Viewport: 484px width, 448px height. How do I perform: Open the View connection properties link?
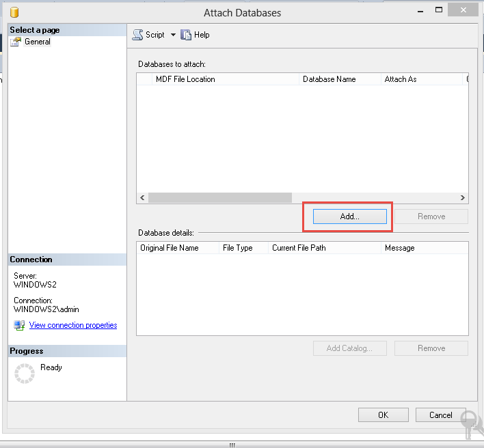73,325
